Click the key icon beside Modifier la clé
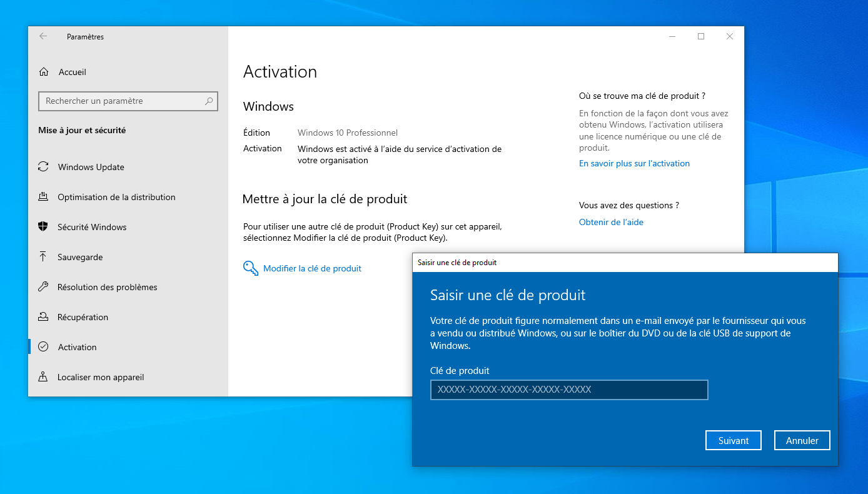This screenshot has width=868, height=494. [251, 268]
